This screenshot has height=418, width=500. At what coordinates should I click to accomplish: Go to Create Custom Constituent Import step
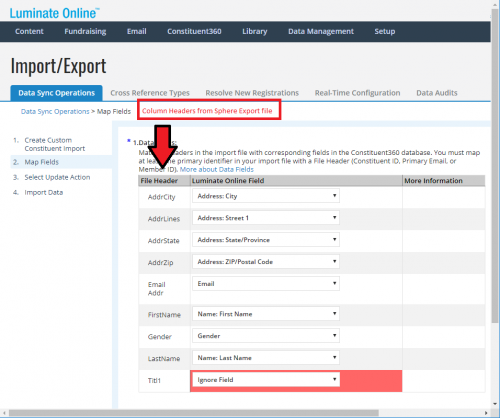(x=55, y=144)
